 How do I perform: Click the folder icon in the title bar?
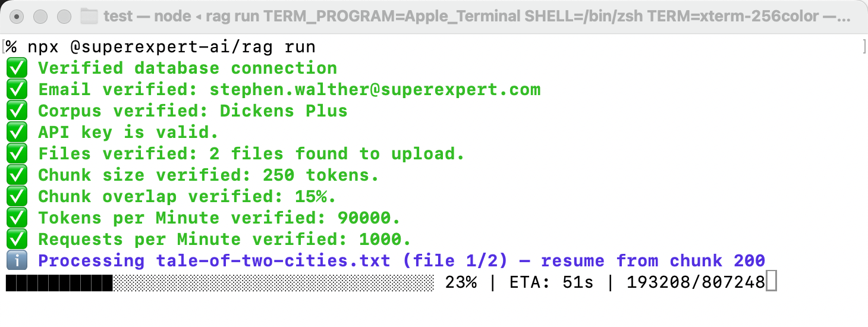pos(89,16)
